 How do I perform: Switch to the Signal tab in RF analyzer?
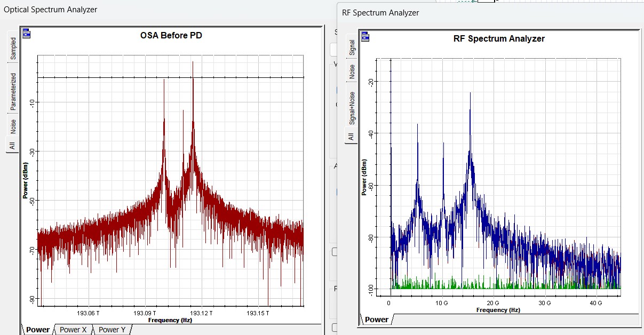point(352,47)
